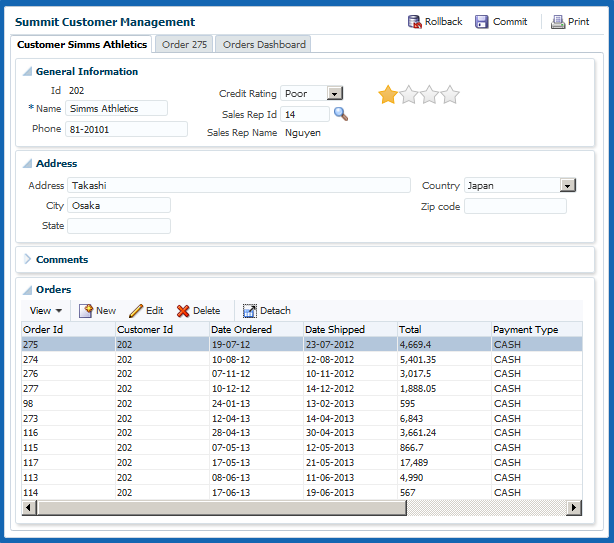Set rating to two stars
Screen dimensions: 614x543
click(x=409, y=95)
